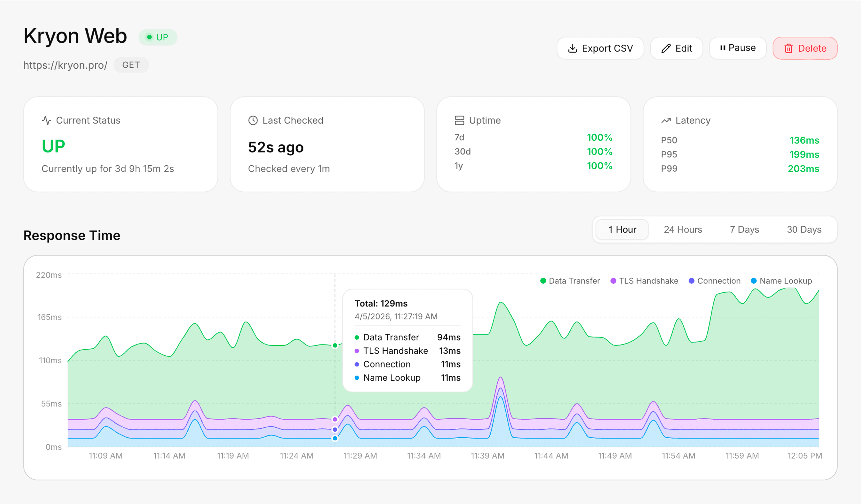Screen dimensions: 861x504
Task: Click the 'Total: 129ms' tooltip header
Action: pos(381,304)
